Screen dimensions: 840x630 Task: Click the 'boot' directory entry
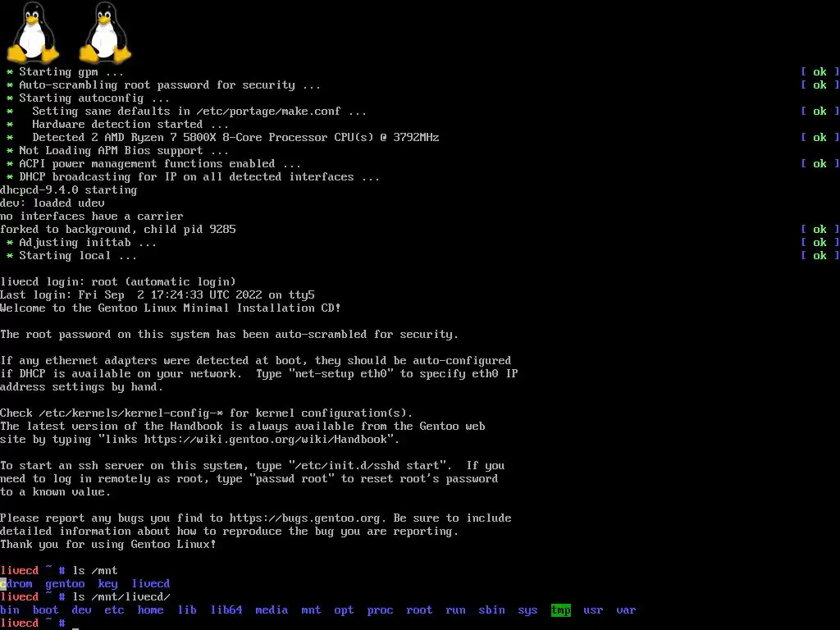pos(46,609)
